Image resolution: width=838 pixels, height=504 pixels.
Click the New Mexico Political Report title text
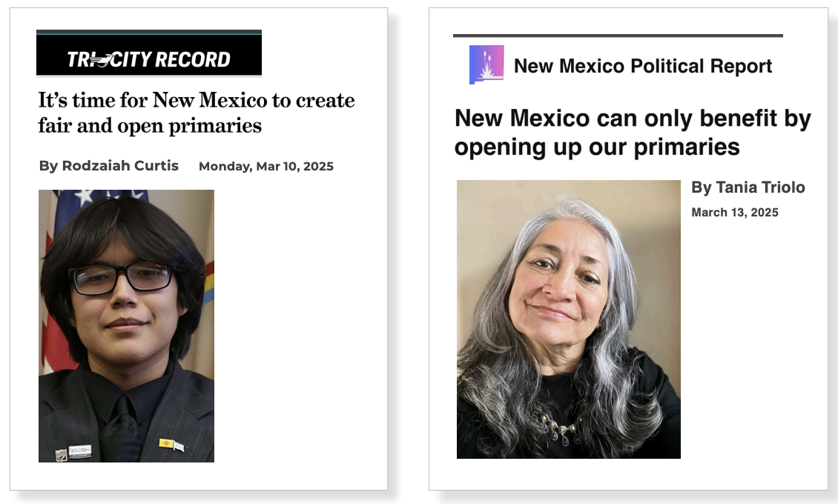click(x=643, y=66)
